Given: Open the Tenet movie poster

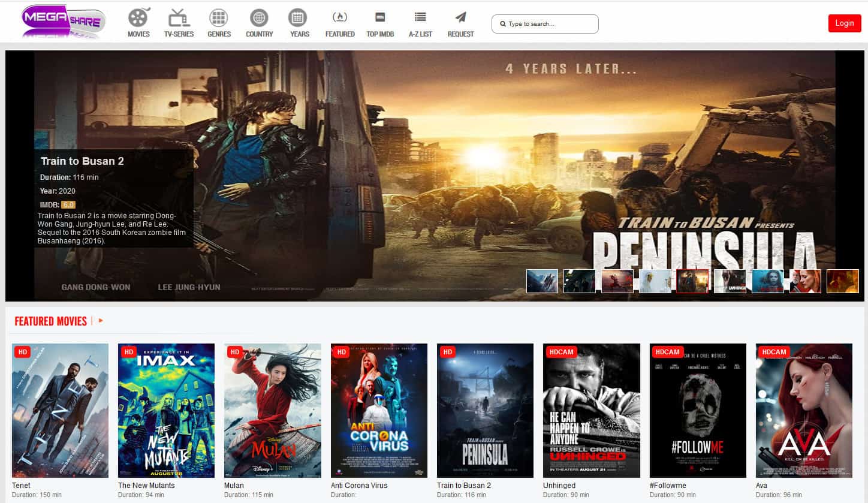Looking at the screenshot, I should pyautogui.click(x=60, y=410).
